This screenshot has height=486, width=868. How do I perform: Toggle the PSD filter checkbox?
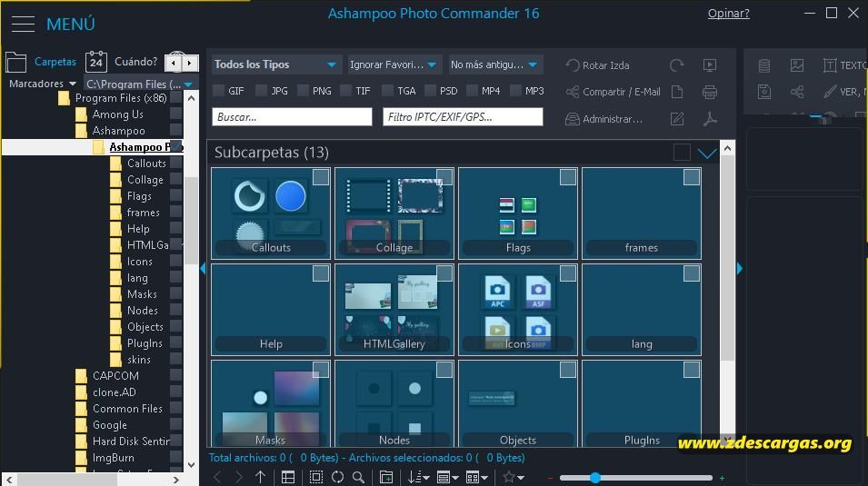coord(430,90)
